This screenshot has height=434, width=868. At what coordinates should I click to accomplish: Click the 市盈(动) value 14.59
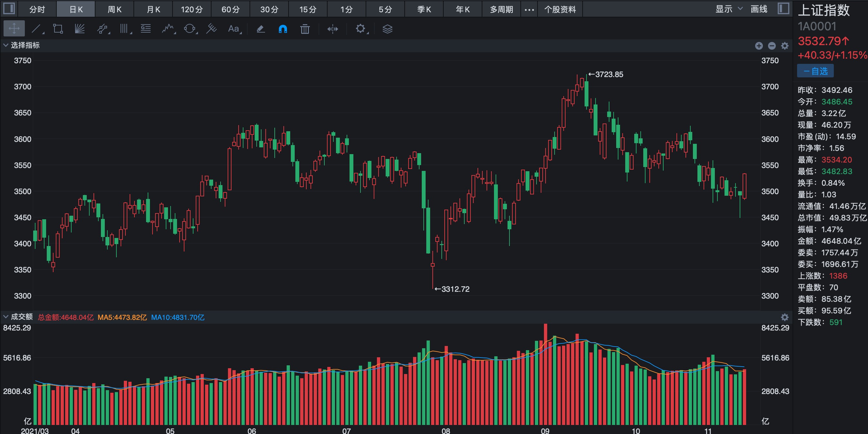pos(846,136)
